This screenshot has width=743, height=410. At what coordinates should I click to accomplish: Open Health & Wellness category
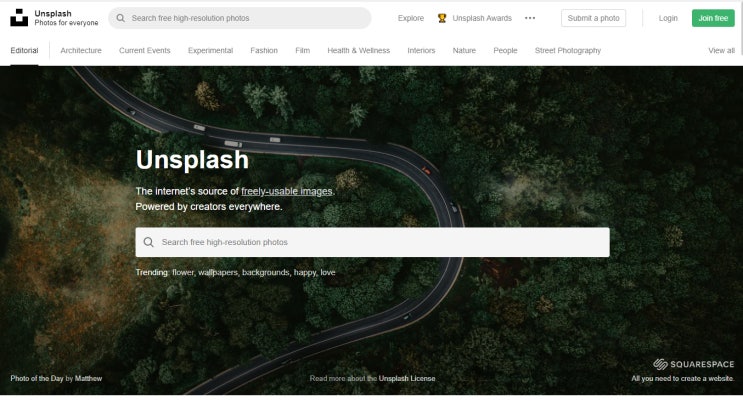359,50
